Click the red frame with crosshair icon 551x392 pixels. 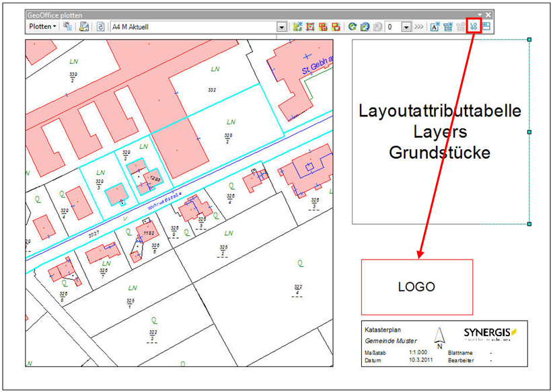(x=310, y=27)
